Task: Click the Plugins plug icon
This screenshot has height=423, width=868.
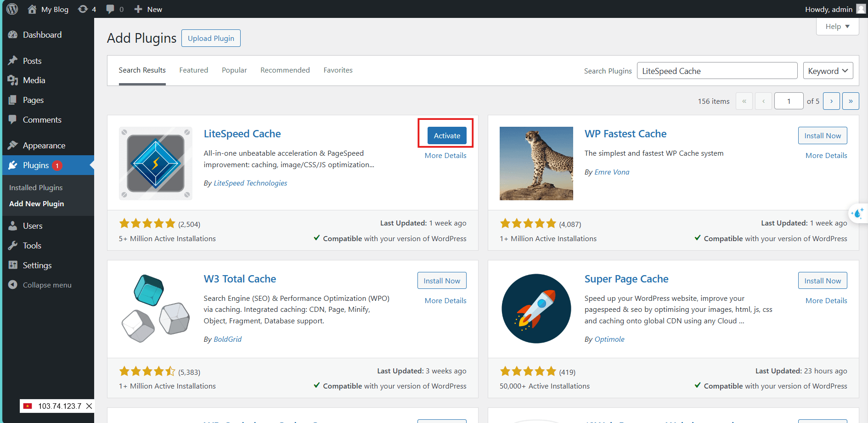Action: 13,165
